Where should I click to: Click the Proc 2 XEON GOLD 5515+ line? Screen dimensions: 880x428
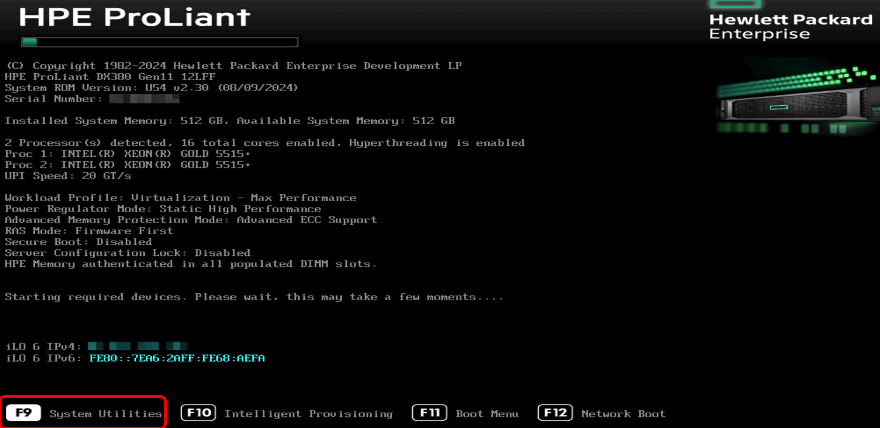tap(127, 165)
